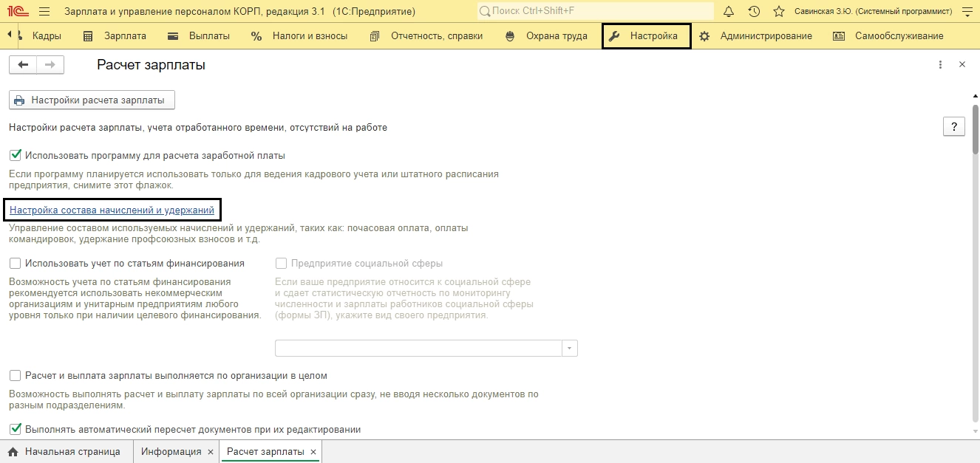Open the Настройка section
The height and width of the screenshot is (463, 980).
click(x=647, y=35)
